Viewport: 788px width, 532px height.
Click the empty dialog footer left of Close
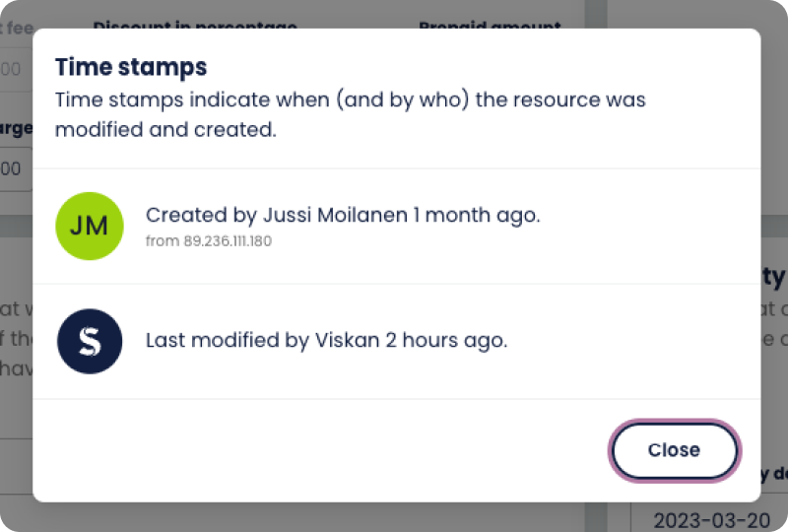pos(315,450)
